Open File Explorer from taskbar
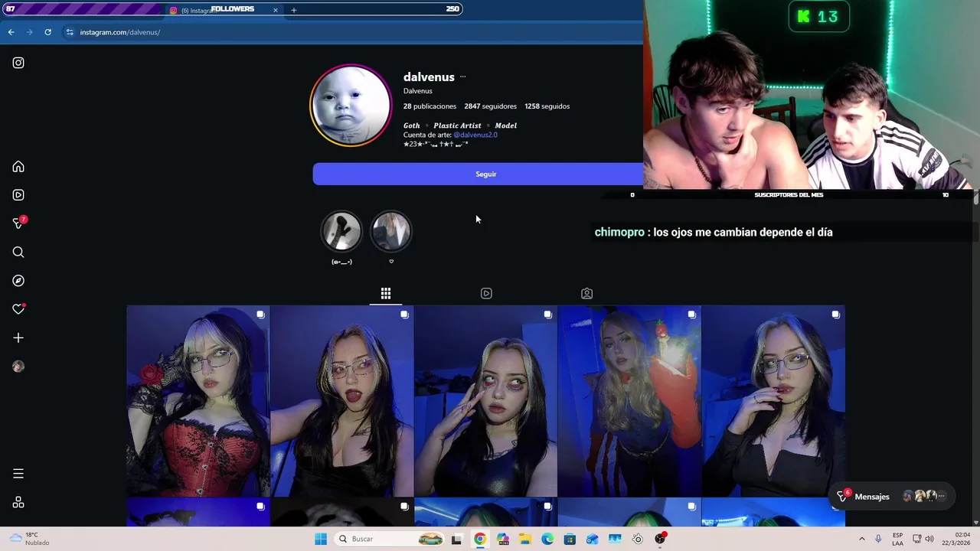 [524, 539]
